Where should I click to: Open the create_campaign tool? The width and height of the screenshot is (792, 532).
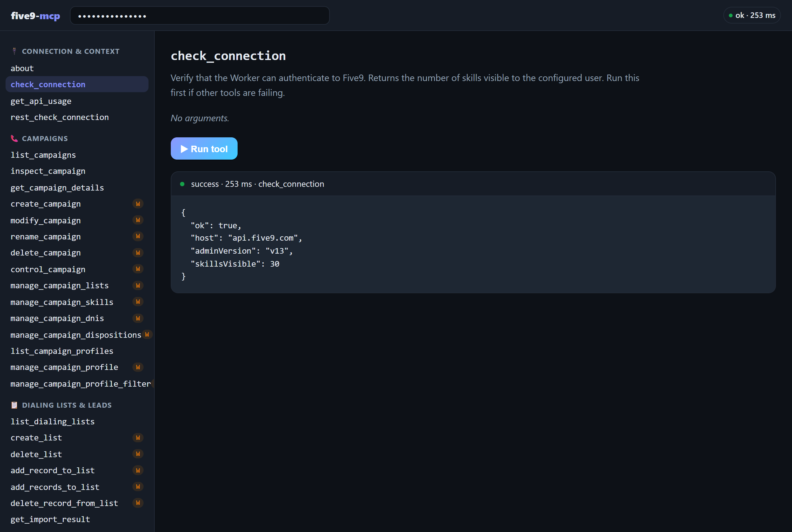point(77,204)
